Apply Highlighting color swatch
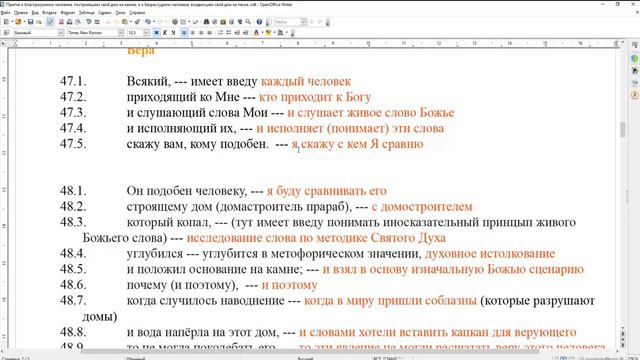640x360 pixels. (x=269, y=33)
